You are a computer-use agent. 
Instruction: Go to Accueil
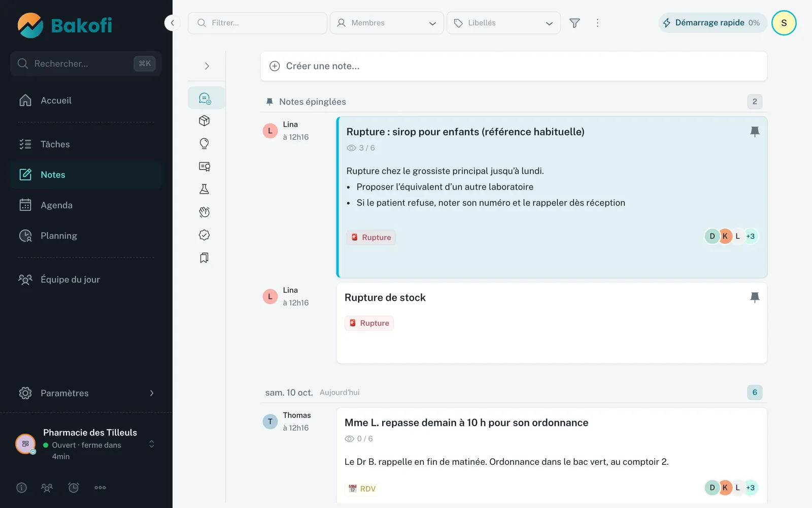(86, 101)
